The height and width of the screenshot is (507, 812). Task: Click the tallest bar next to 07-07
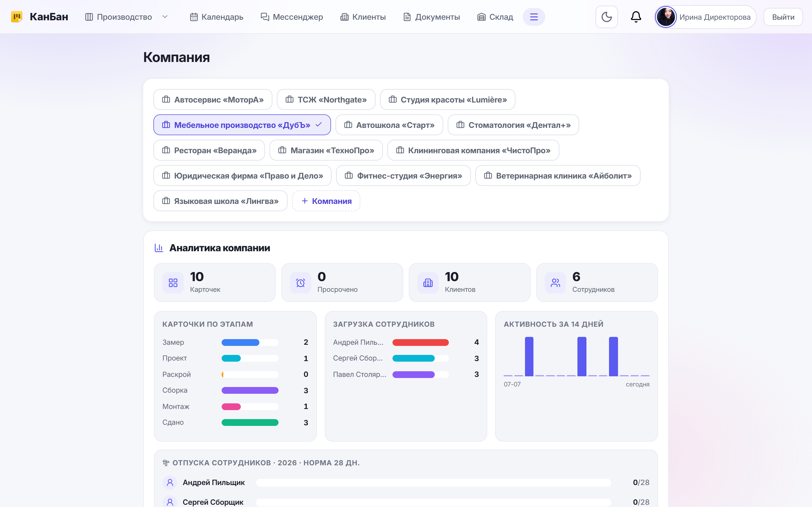click(529, 356)
